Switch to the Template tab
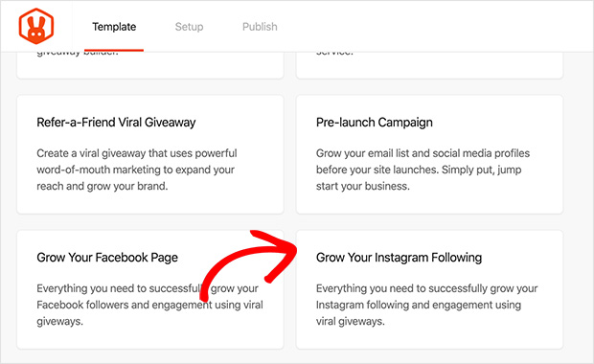The image size is (594, 364). pyautogui.click(x=114, y=27)
